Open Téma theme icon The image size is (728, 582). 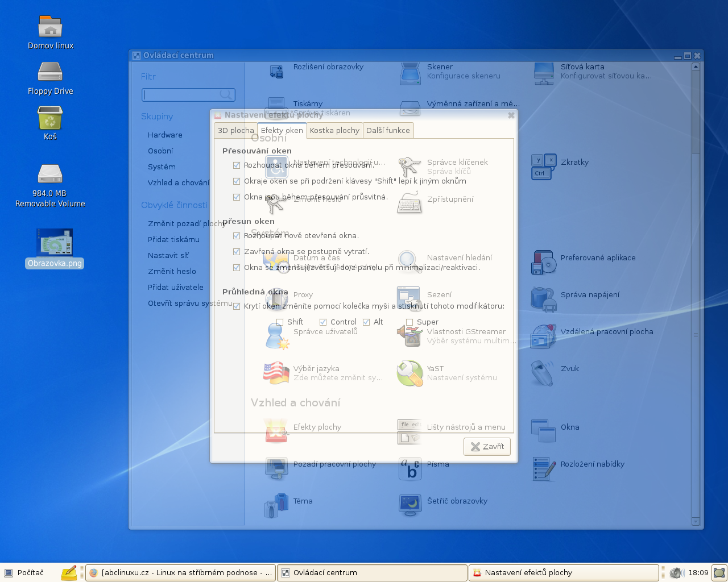coord(276,505)
